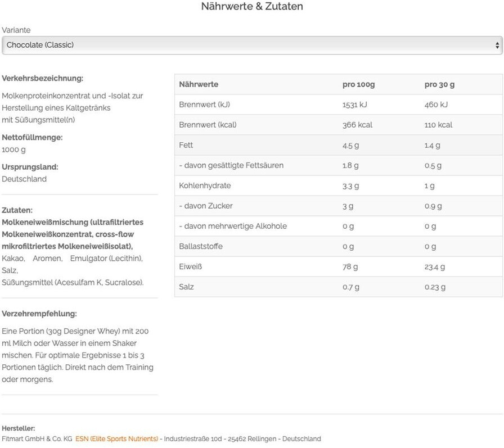Click the Nährwerte & Zutaten heading
The width and height of the screenshot is (504, 448).
pyautogui.click(x=252, y=6)
